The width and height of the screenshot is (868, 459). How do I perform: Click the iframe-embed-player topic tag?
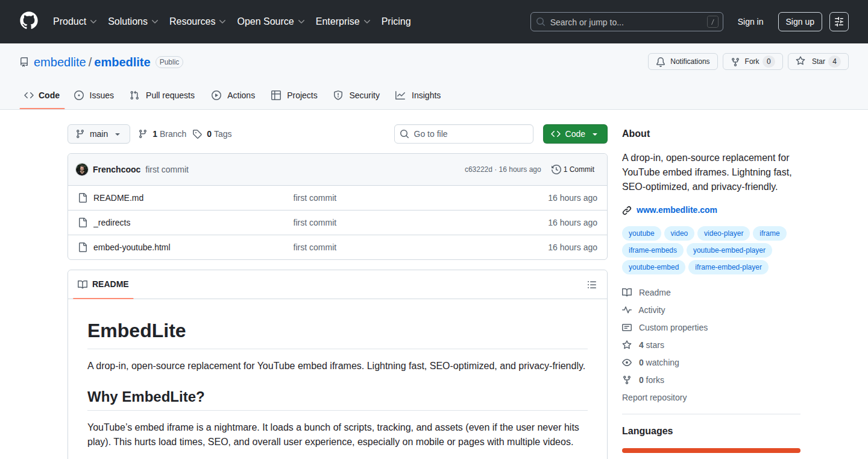pyautogui.click(x=728, y=267)
